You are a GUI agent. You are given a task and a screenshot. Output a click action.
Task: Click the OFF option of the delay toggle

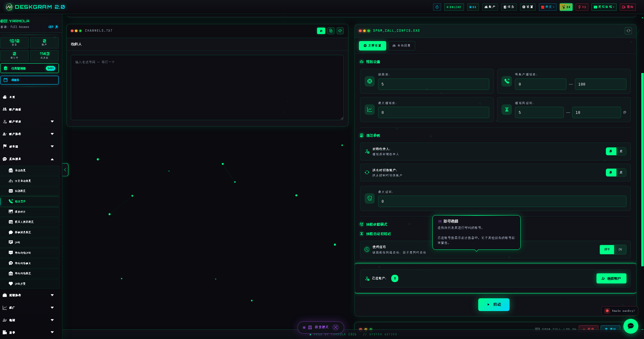click(607, 249)
